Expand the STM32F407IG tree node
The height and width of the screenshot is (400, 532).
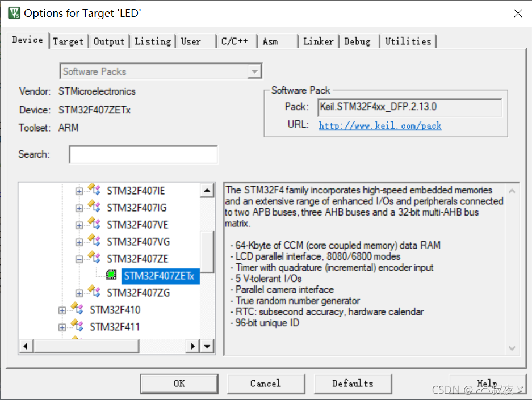pyautogui.click(x=79, y=208)
